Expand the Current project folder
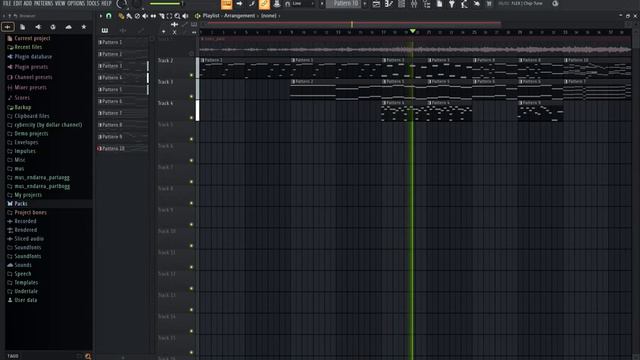This screenshot has height=360, width=640. click(32, 38)
